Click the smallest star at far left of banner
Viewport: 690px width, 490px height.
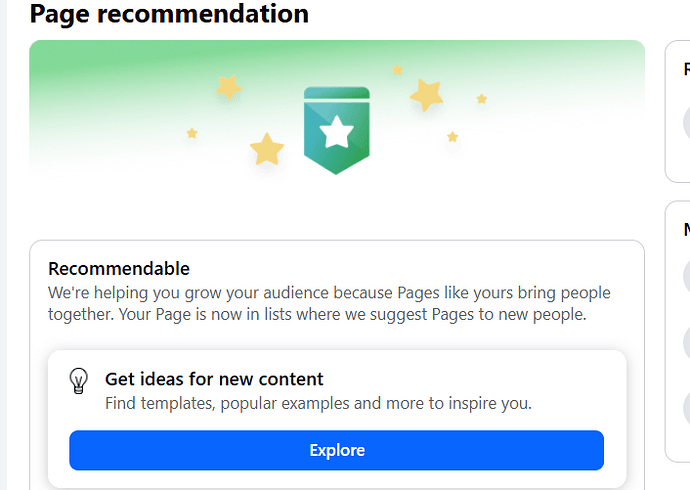click(192, 133)
